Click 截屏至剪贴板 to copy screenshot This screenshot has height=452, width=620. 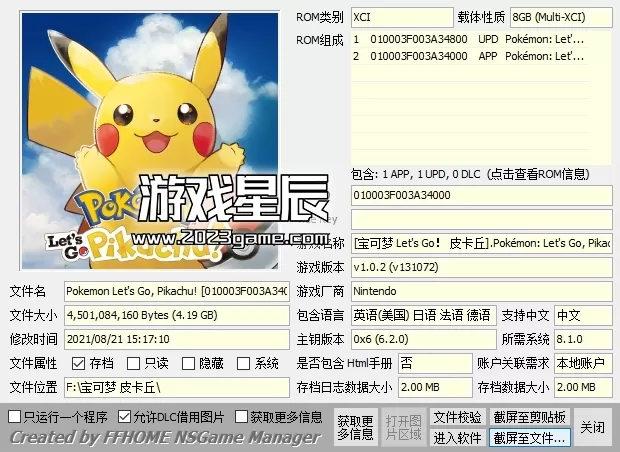pos(530,417)
